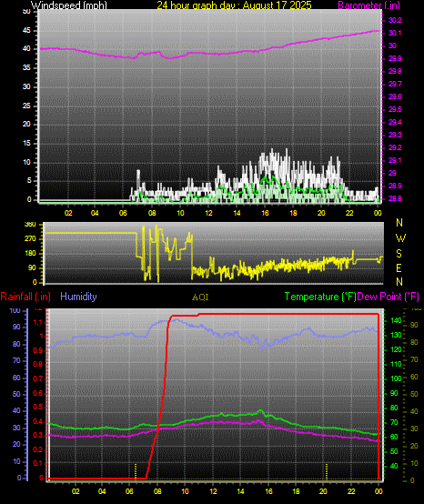Click the 15 windspeed axis value
Image resolution: width=424 pixels, height=504 pixels.
[x=26, y=143]
